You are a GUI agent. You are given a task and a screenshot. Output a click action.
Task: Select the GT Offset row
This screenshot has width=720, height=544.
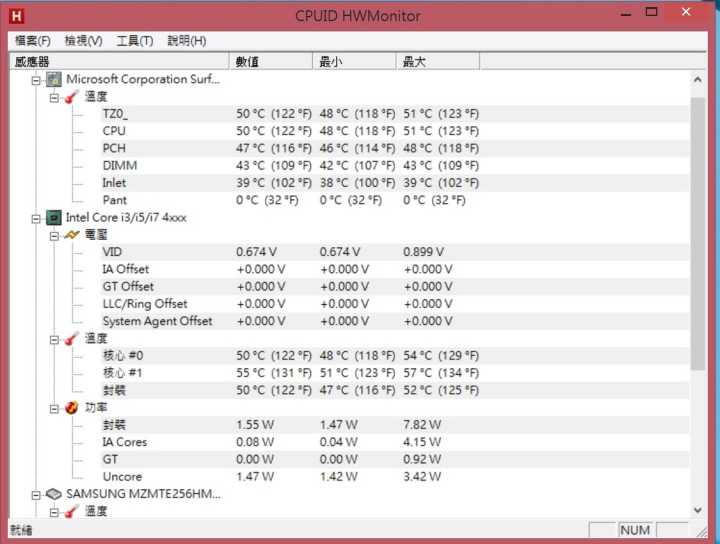point(395,286)
